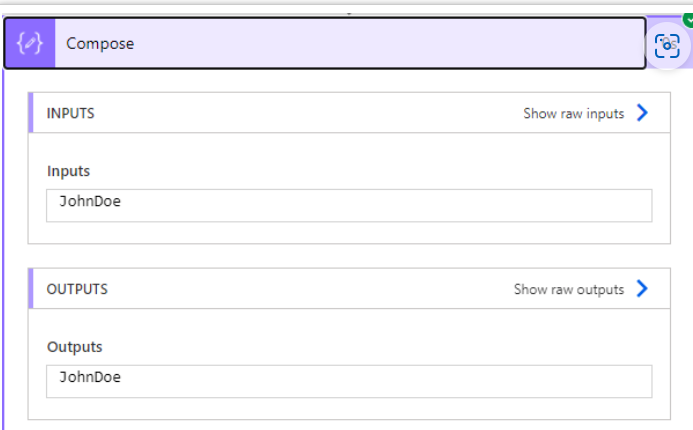Select the Compose title text
Image resolution: width=693 pixels, height=430 pixels.
coord(100,44)
